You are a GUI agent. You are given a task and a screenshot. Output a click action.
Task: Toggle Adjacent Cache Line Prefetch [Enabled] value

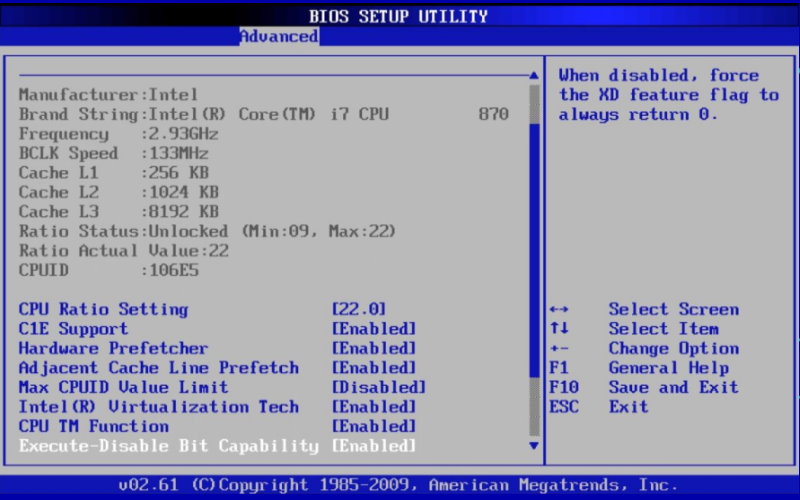(x=373, y=368)
